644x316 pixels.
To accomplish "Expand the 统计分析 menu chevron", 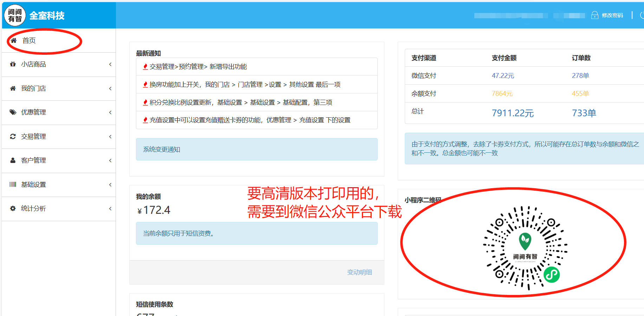I will pos(110,209).
